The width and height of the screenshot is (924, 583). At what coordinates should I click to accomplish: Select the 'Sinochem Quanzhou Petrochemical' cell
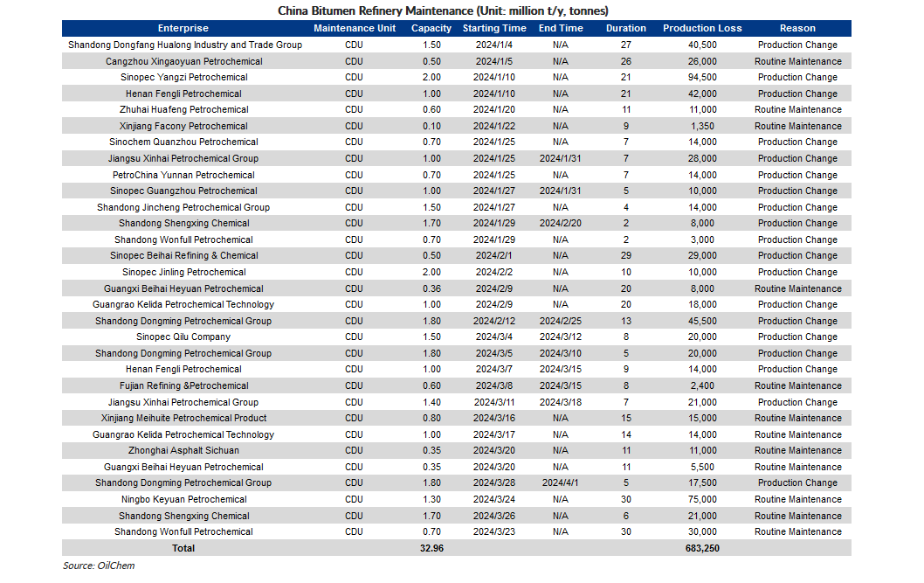pos(183,142)
